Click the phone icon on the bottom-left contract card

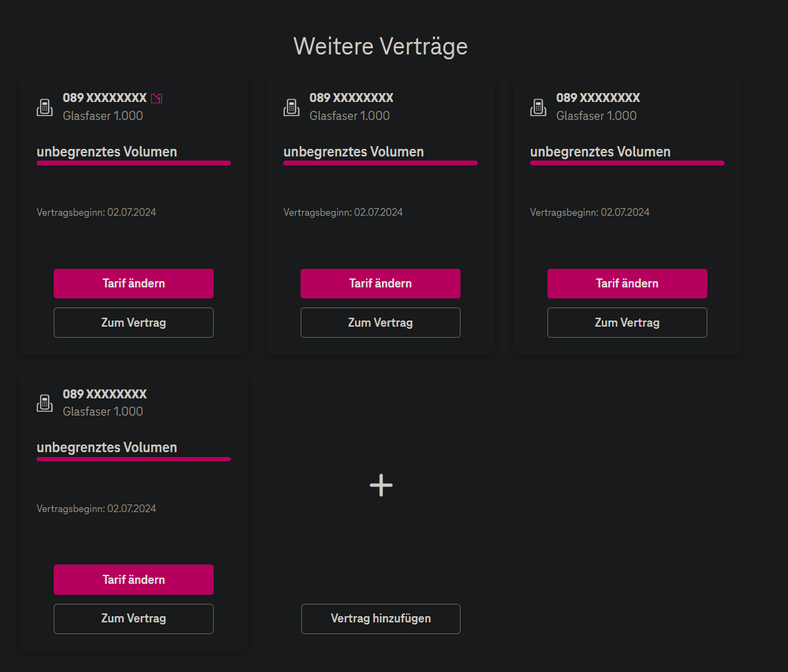pyautogui.click(x=43, y=403)
